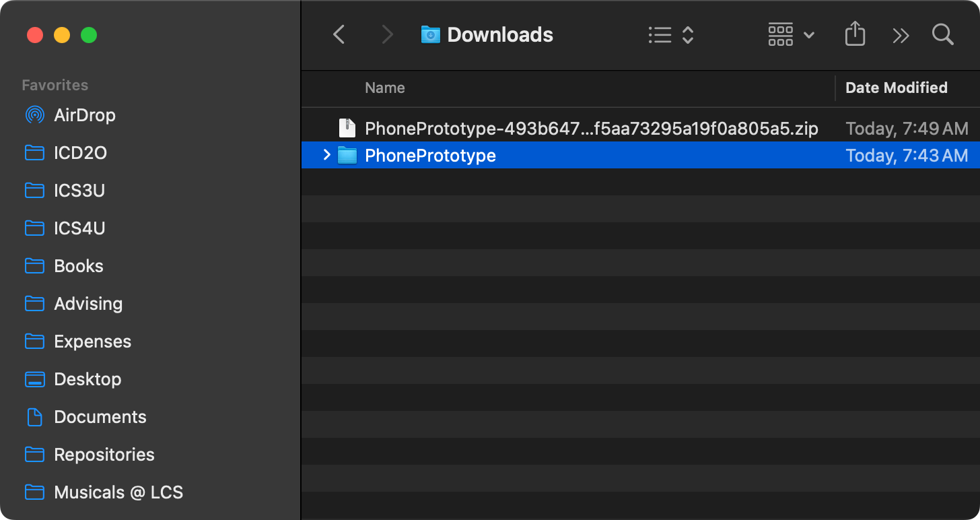Image resolution: width=980 pixels, height=520 pixels.
Task: Open Repositories folder in sidebar
Action: (104, 455)
